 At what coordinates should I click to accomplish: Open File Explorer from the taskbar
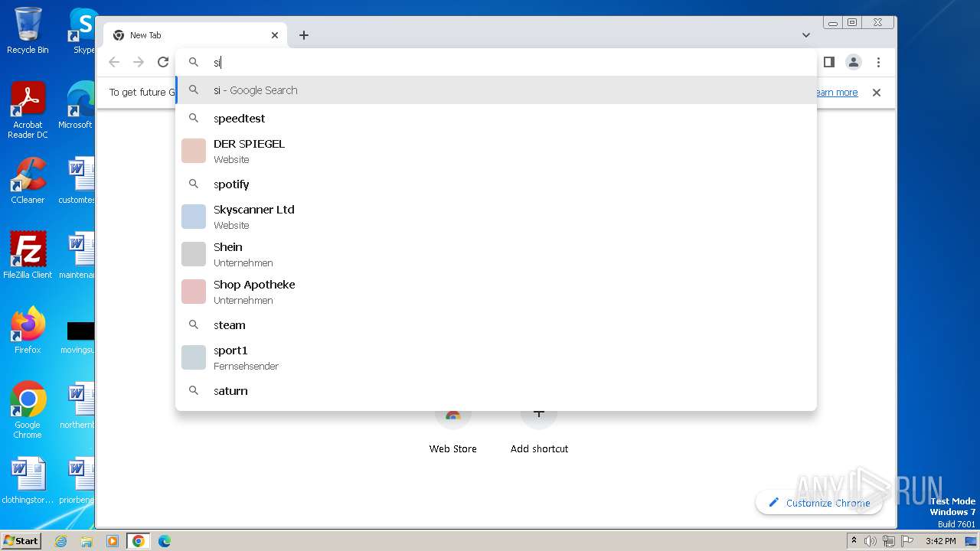click(87, 541)
